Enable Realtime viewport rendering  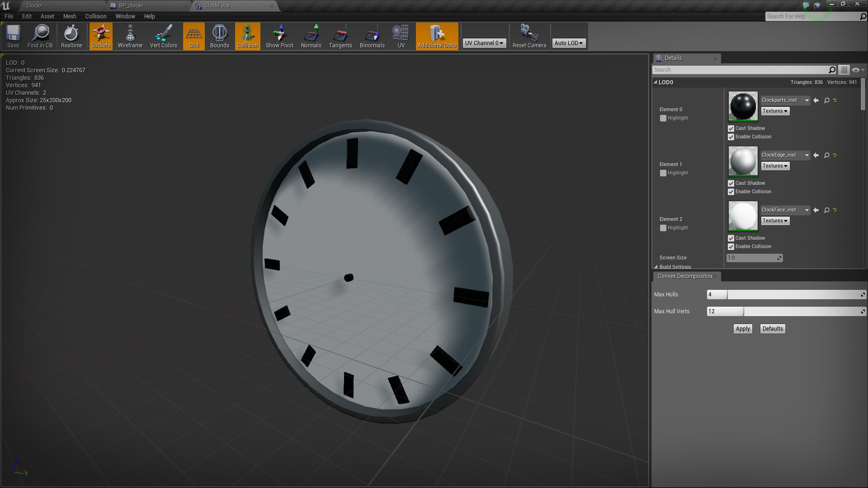click(71, 36)
